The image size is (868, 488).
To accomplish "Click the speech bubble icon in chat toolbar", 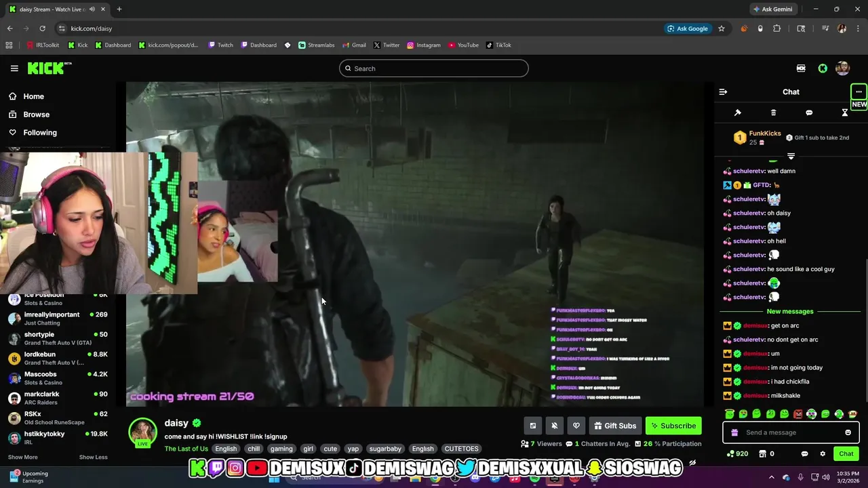I will [809, 113].
